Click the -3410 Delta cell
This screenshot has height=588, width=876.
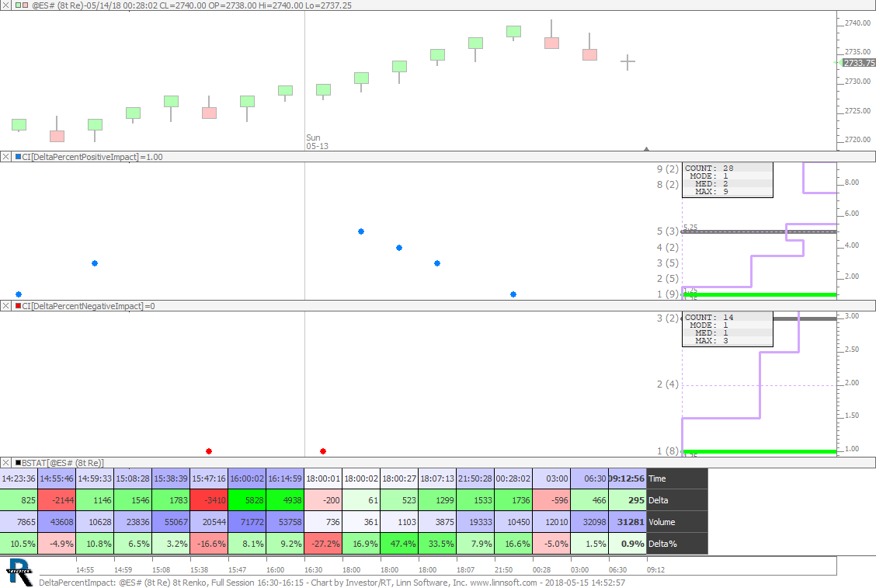(x=209, y=500)
